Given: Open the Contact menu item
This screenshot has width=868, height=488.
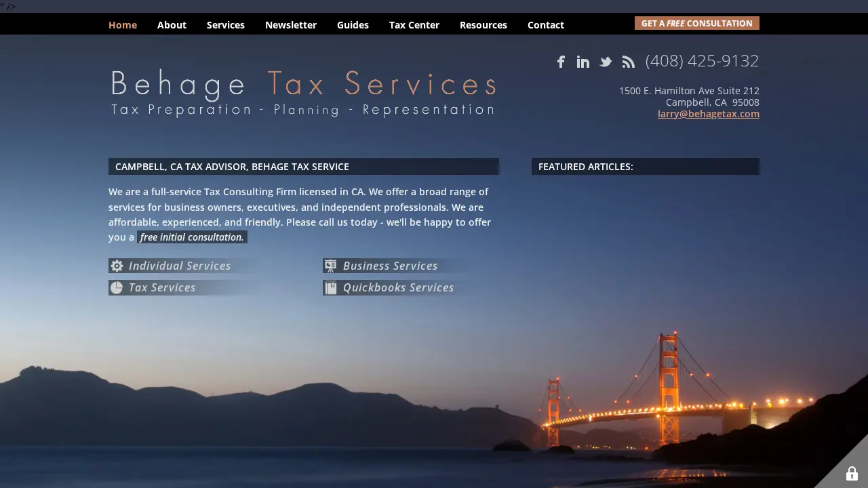Looking at the screenshot, I should pyautogui.click(x=546, y=24).
